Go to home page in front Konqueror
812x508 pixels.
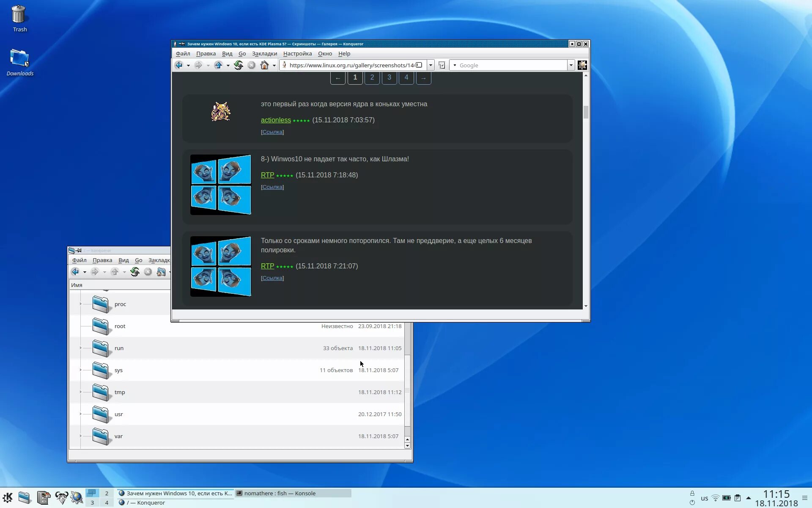(264, 65)
